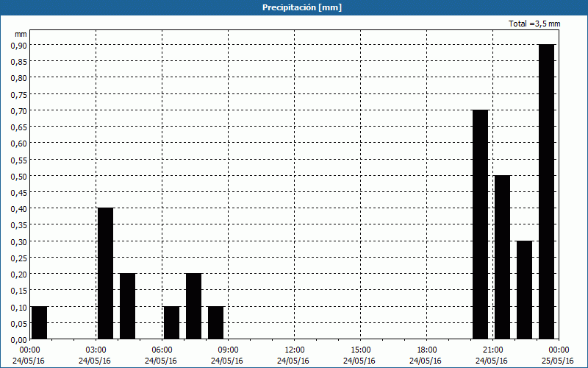Select the 0,40 mm bar at 03:00

click(x=105, y=273)
